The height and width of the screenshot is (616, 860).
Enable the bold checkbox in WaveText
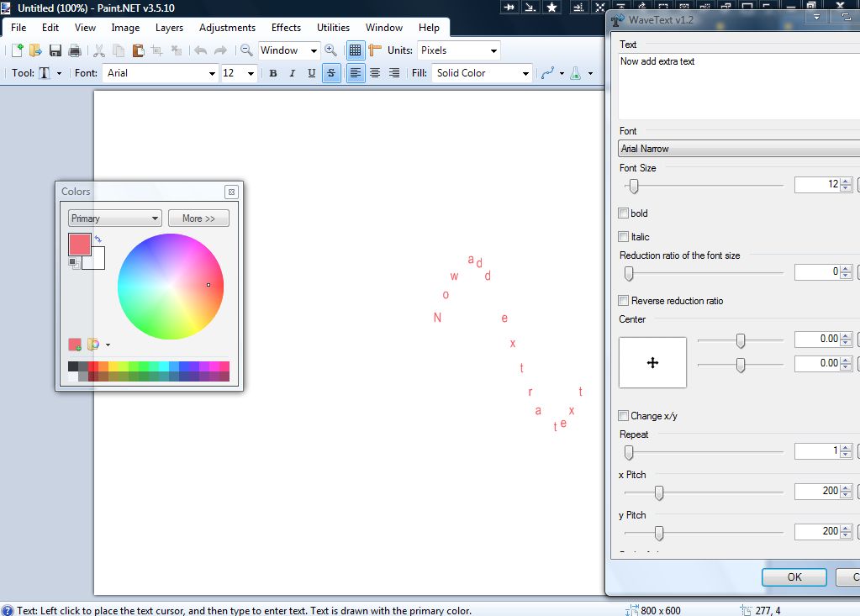point(623,213)
